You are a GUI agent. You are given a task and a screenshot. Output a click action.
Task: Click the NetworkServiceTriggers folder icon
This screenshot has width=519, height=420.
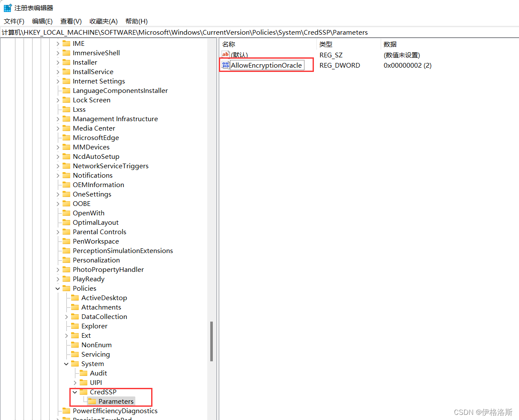[x=66, y=166]
